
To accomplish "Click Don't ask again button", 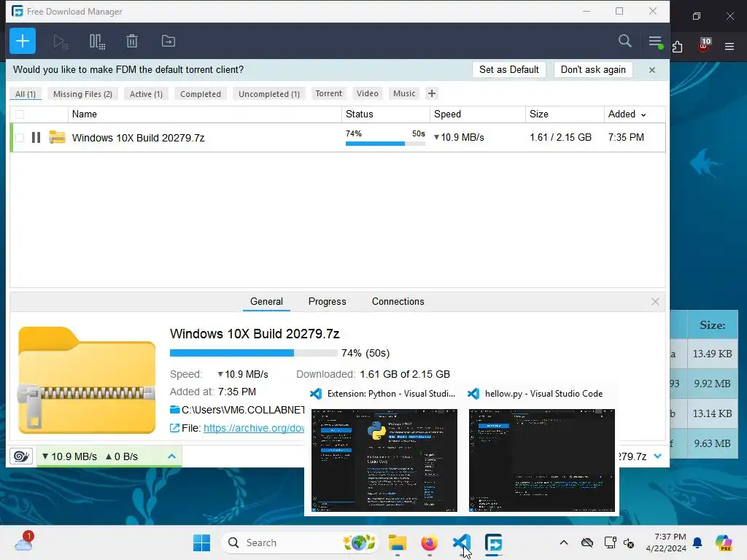I will (x=593, y=69).
